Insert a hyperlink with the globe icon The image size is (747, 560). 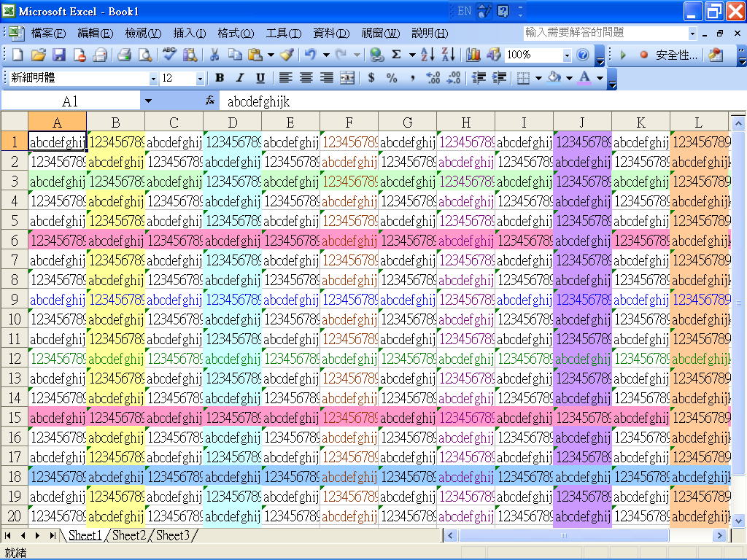377,55
